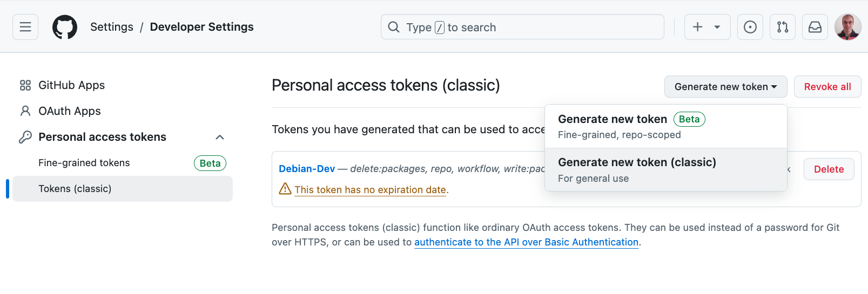Select Tokens (classic) sidebar item
This screenshot has height=294, width=868.
[123, 189]
